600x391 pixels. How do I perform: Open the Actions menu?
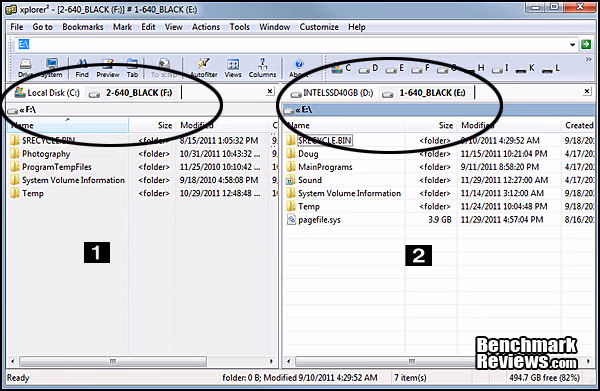pyautogui.click(x=206, y=27)
